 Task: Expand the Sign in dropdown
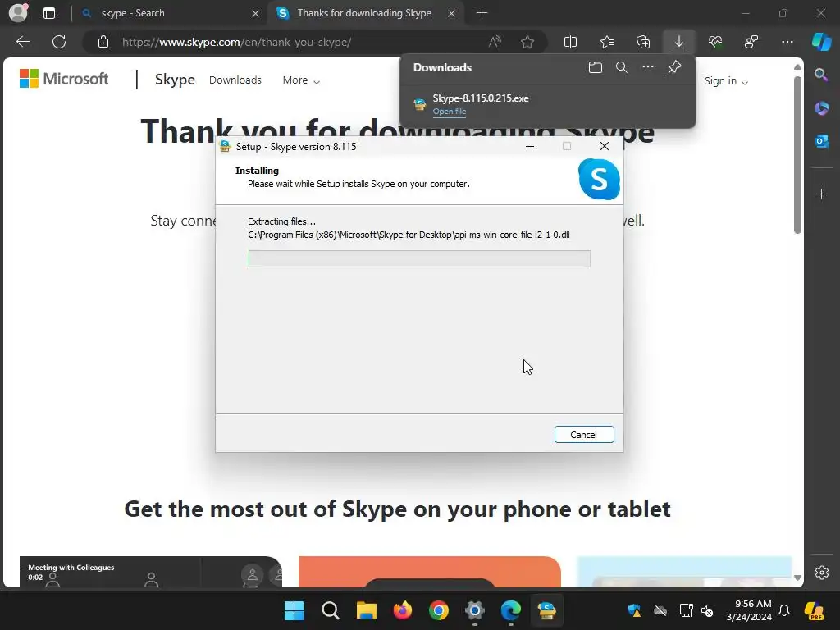(x=725, y=81)
